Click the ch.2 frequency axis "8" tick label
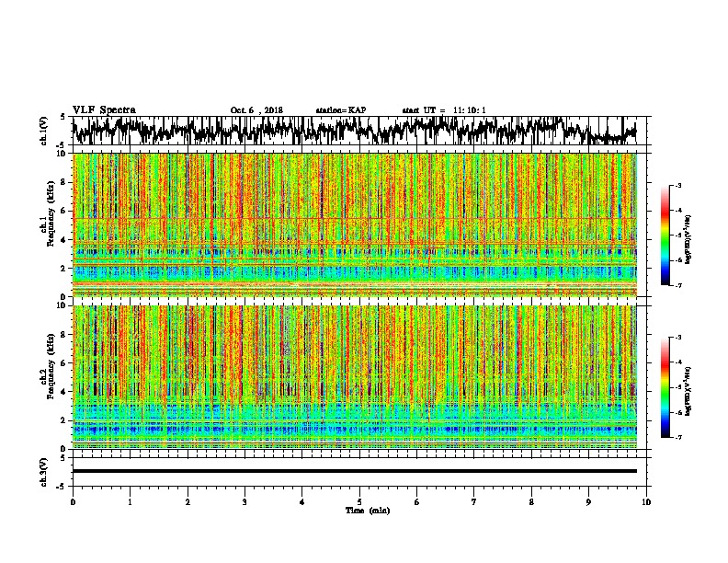This screenshot has width=728, height=563. pos(64,335)
